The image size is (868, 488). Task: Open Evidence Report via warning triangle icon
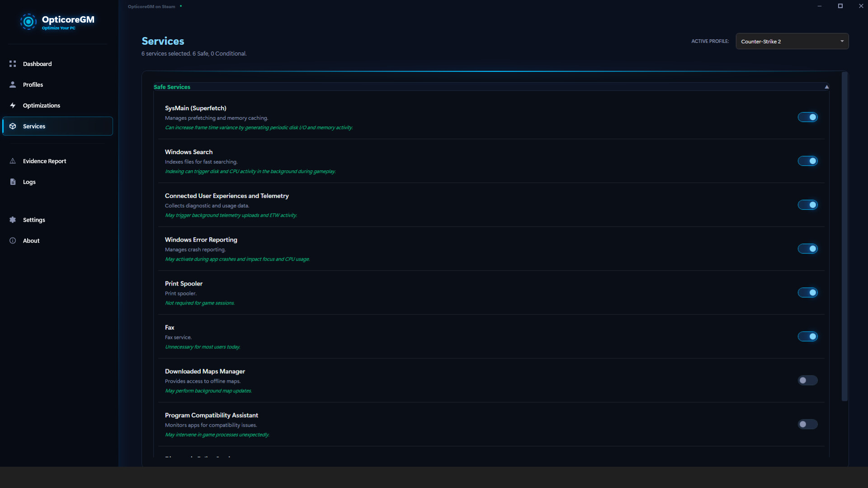tap(13, 161)
